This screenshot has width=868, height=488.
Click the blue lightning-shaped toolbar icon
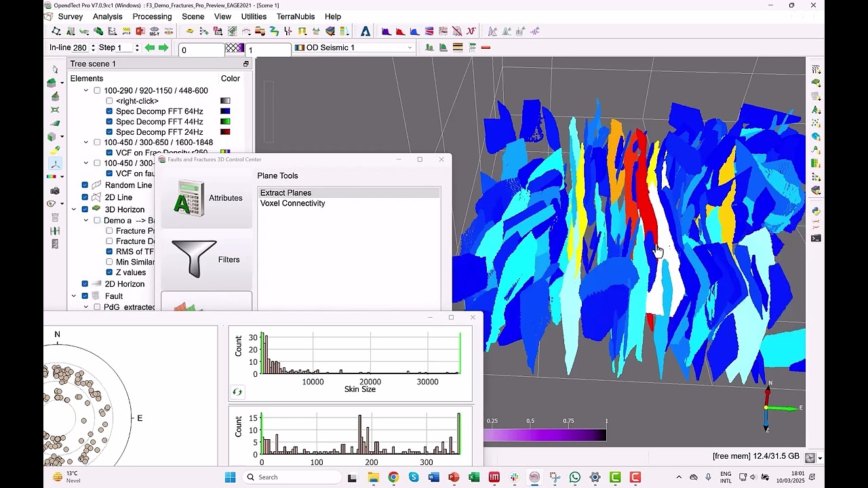274,31
